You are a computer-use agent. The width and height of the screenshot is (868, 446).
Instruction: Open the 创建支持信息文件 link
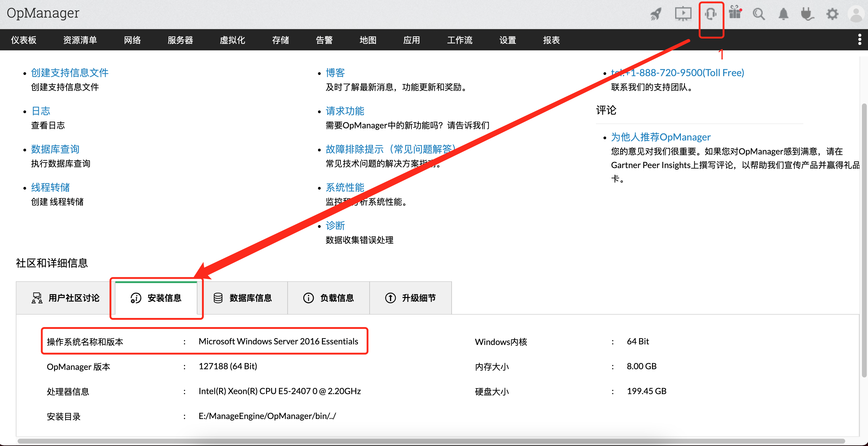click(70, 73)
